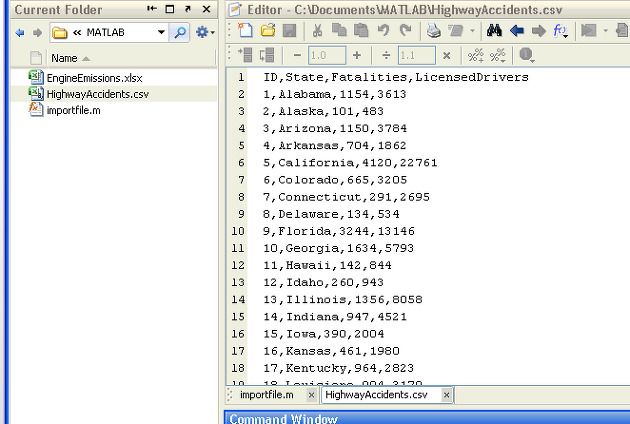Open dropdown next to the print-options icon
630x424 pixels.
tap(472, 31)
